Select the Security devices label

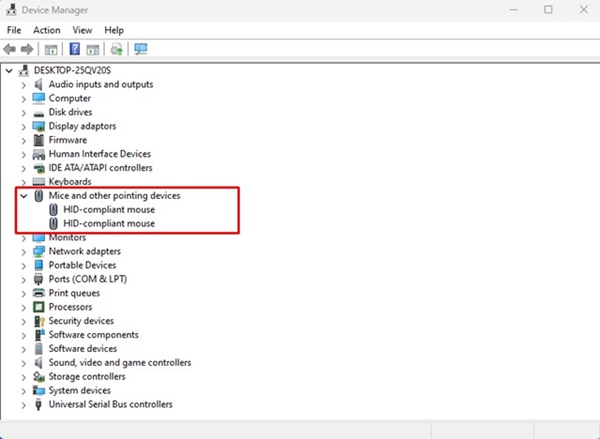(81, 321)
